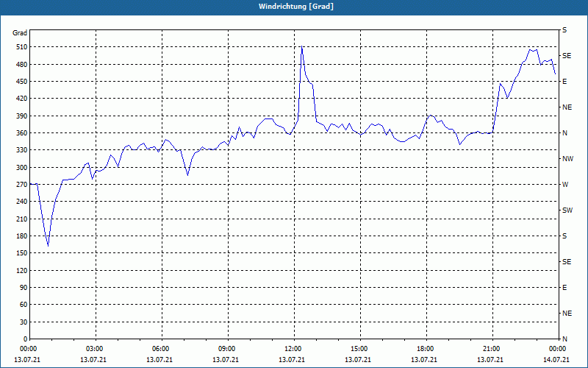This screenshot has height=368, width=588.
Task: Click the NW compass label on right axis
Action: 567,159
